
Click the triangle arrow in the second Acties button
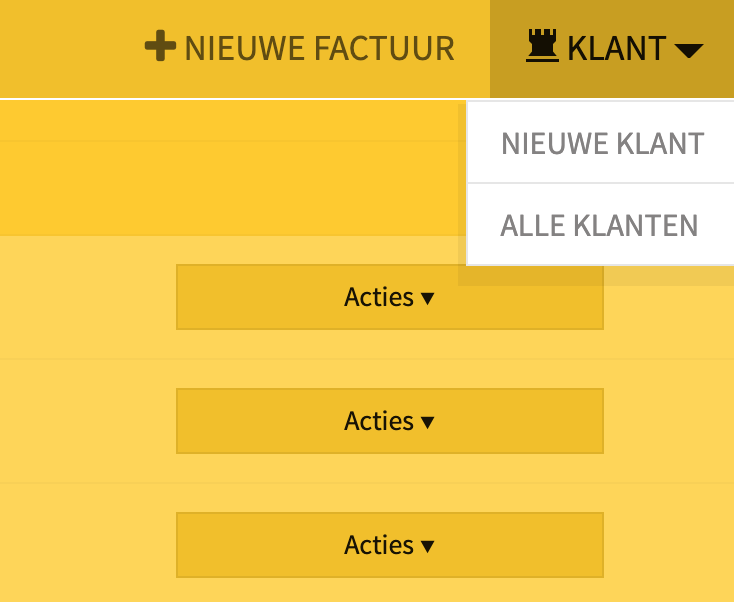tap(427, 422)
